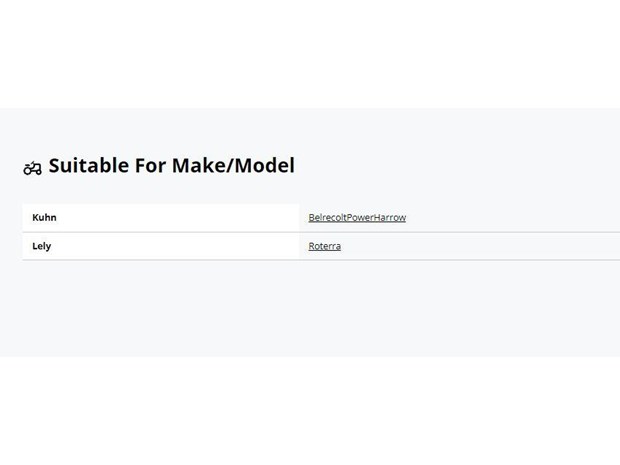Click the white blank area below gray section

tap(310, 411)
